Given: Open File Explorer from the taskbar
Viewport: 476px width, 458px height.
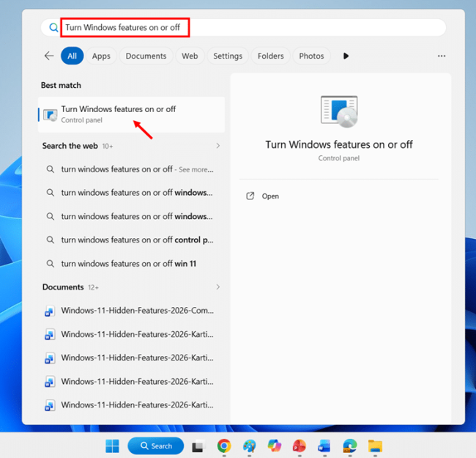Looking at the screenshot, I should coord(375,446).
